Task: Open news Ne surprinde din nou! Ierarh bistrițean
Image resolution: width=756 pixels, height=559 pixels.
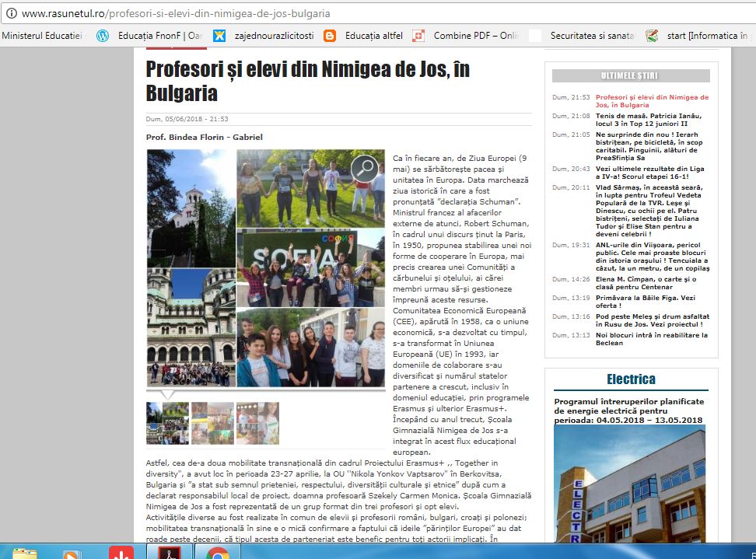Action: (x=649, y=146)
